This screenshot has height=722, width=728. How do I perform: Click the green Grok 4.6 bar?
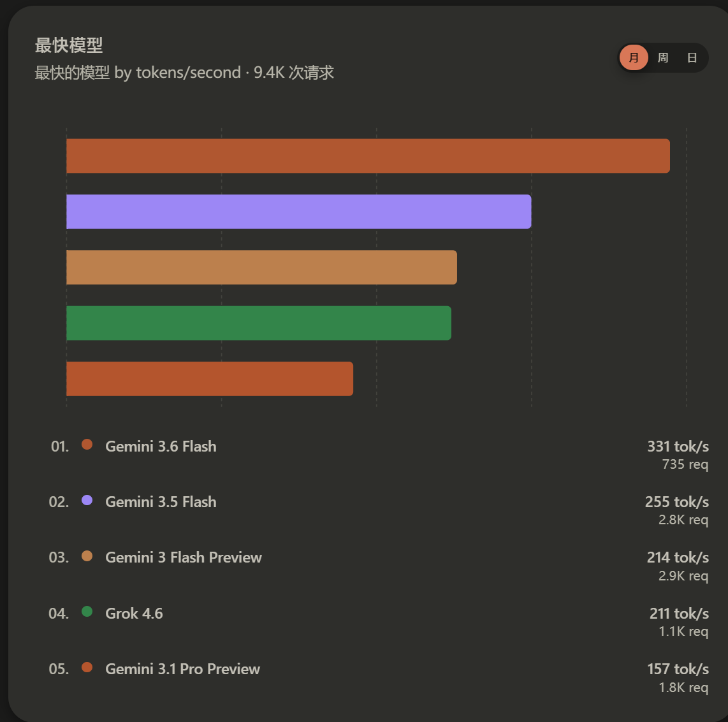pyautogui.click(x=259, y=323)
